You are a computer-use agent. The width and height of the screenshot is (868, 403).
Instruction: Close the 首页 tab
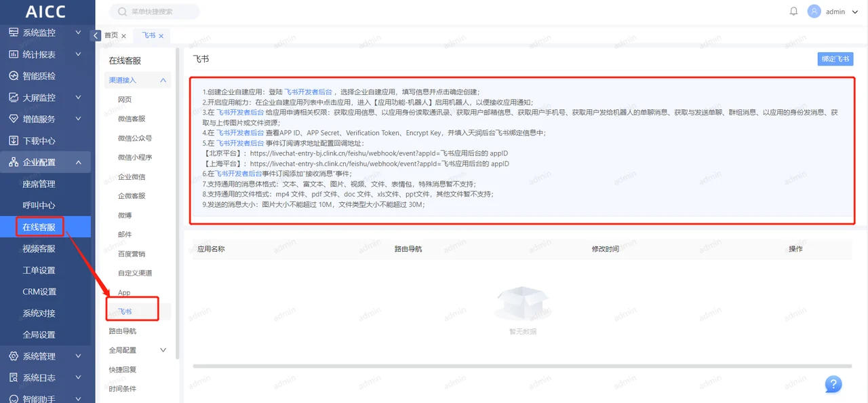click(x=123, y=36)
